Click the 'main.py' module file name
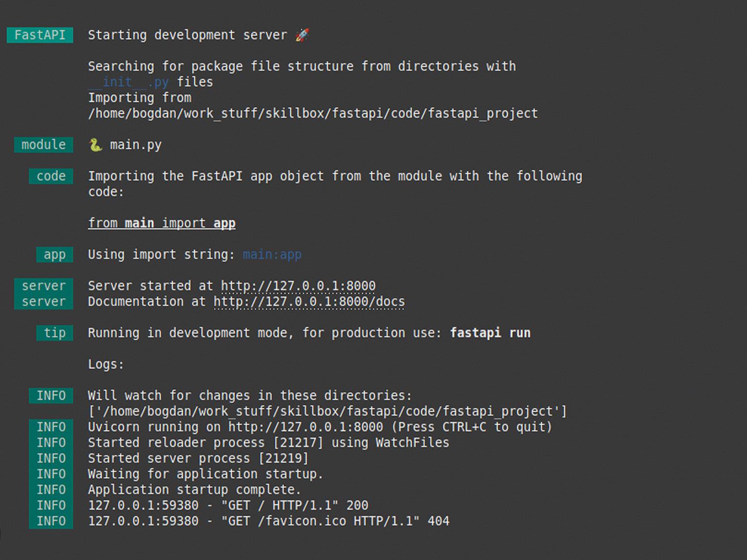This screenshot has height=560, width=747. (136, 144)
